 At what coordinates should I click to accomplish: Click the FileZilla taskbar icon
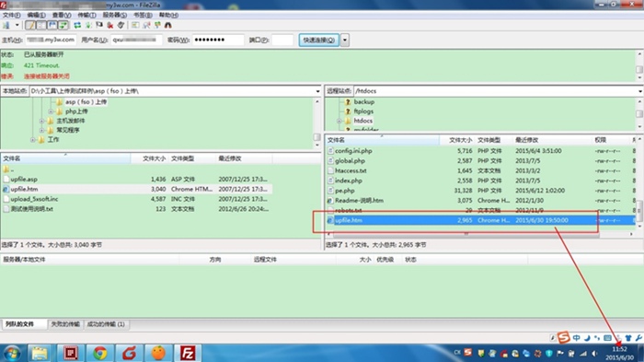click(x=188, y=353)
